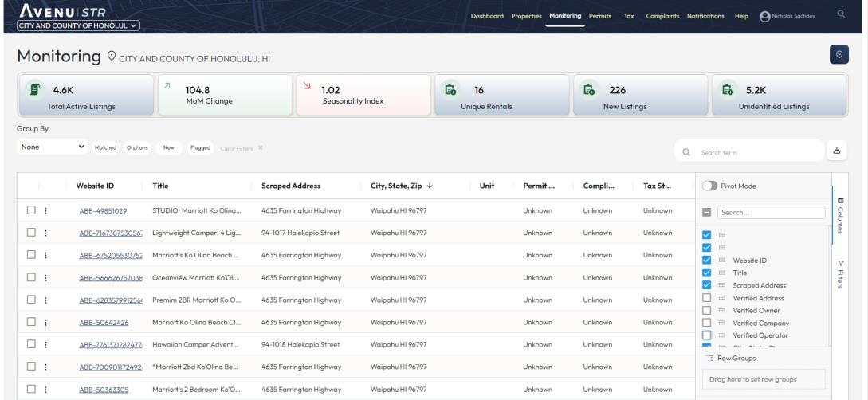Screen dimensions: 868x400
Task: Select the row checkbox for ABB-49851029
Action: (31, 210)
